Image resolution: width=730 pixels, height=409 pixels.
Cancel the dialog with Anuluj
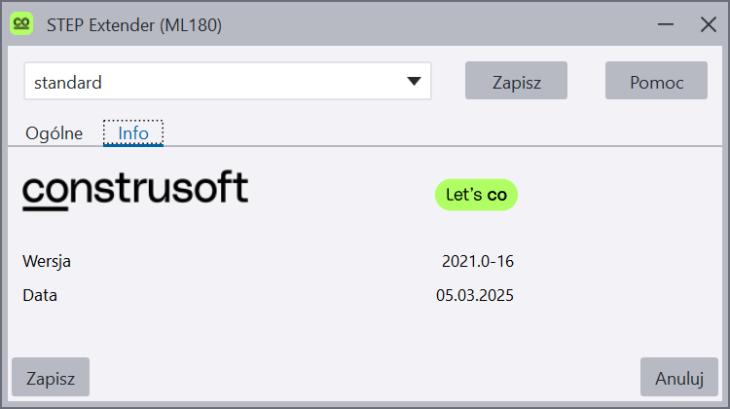click(x=679, y=377)
